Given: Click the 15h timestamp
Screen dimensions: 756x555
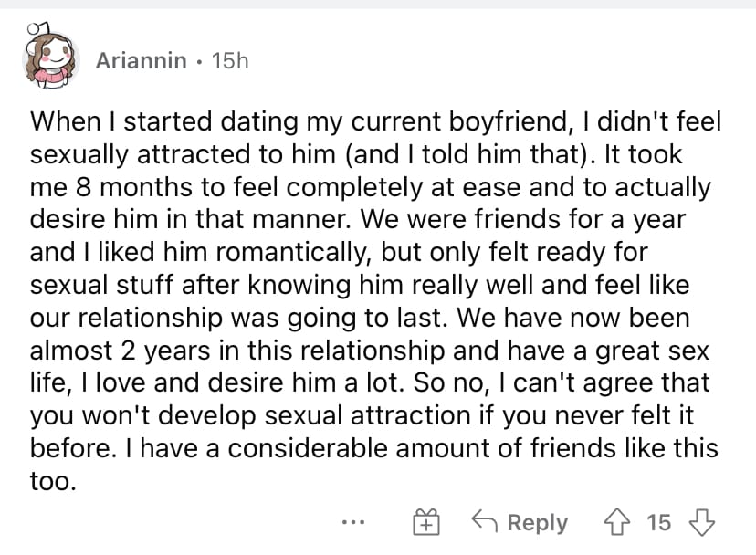Looking at the screenshot, I should click(x=230, y=61).
